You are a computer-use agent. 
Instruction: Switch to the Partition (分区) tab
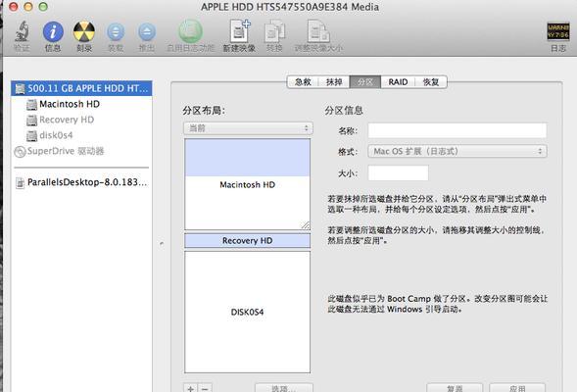(365, 81)
